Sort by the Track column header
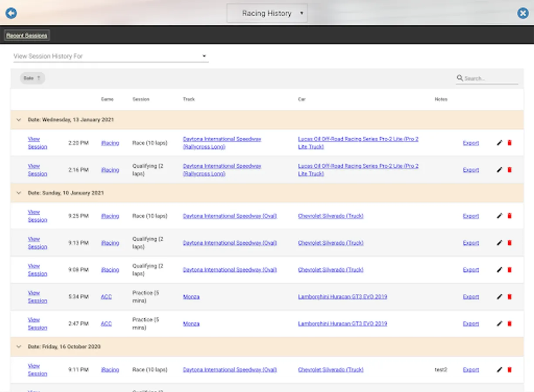This screenshot has width=534, height=392. (189, 99)
